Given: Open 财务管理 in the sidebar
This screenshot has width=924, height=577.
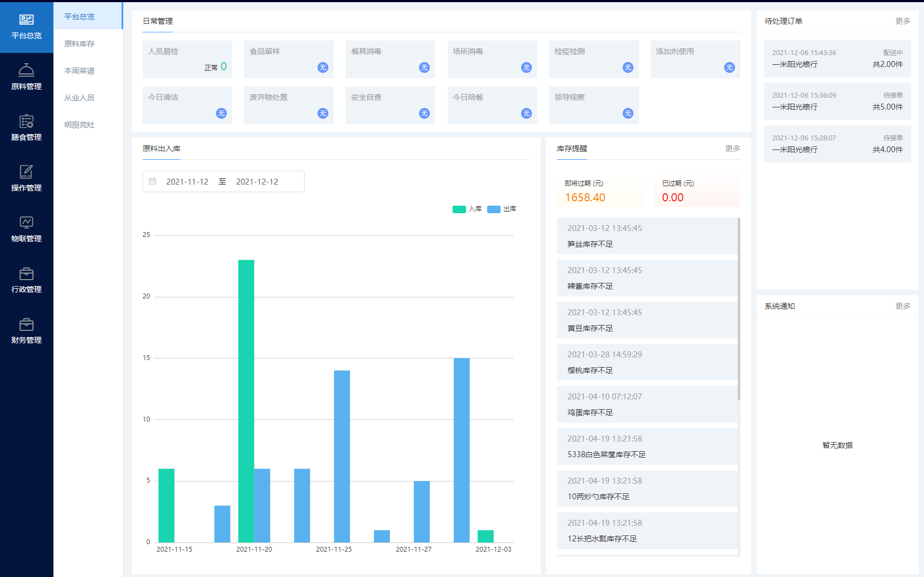Looking at the screenshot, I should pyautogui.click(x=26, y=325).
